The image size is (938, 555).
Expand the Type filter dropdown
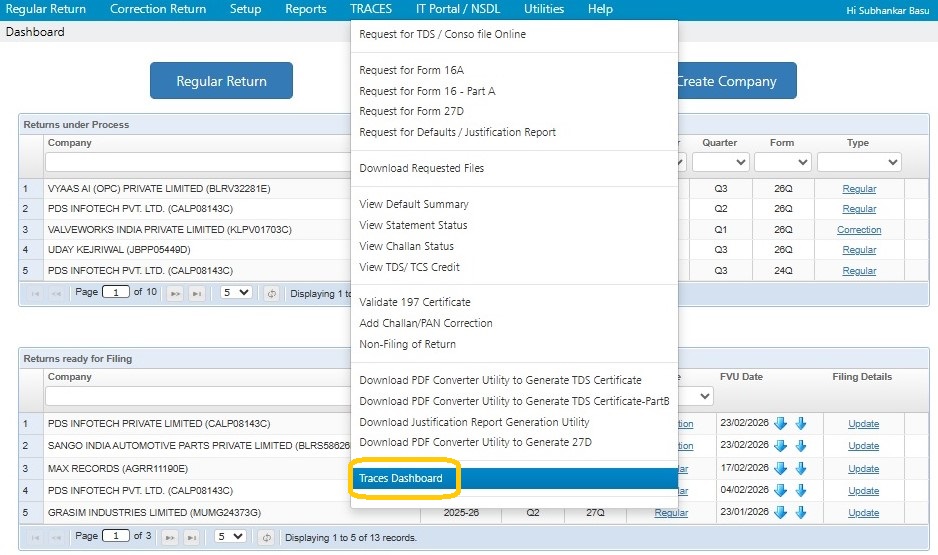[858, 162]
